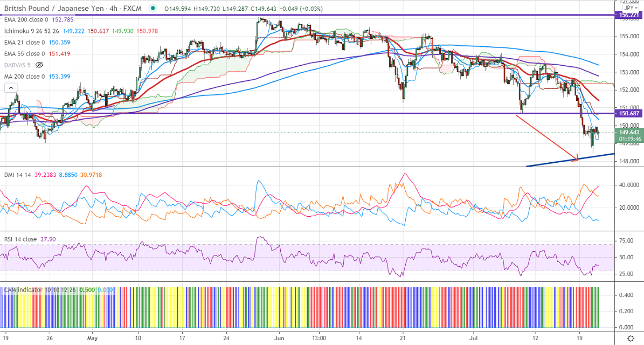The width and height of the screenshot is (644, 345).
Task: Open chart settings gear icon
Action: [631, 339]
